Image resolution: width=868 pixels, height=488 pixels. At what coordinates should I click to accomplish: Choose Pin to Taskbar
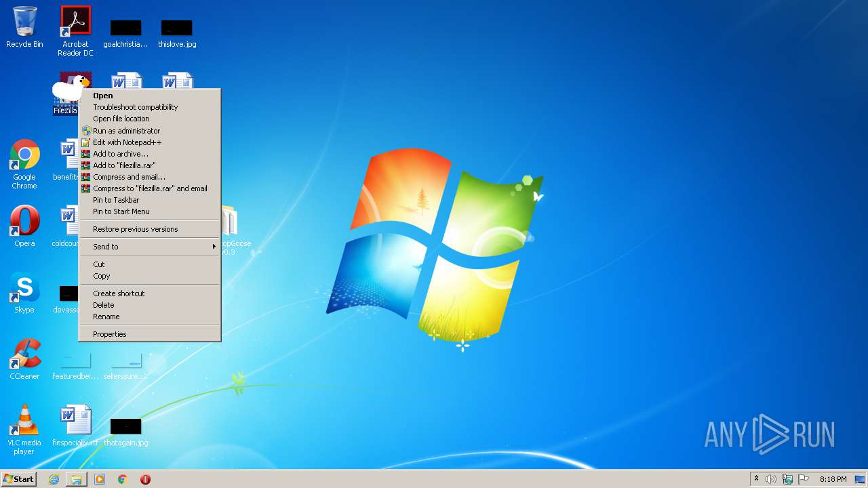pos(150,200)
